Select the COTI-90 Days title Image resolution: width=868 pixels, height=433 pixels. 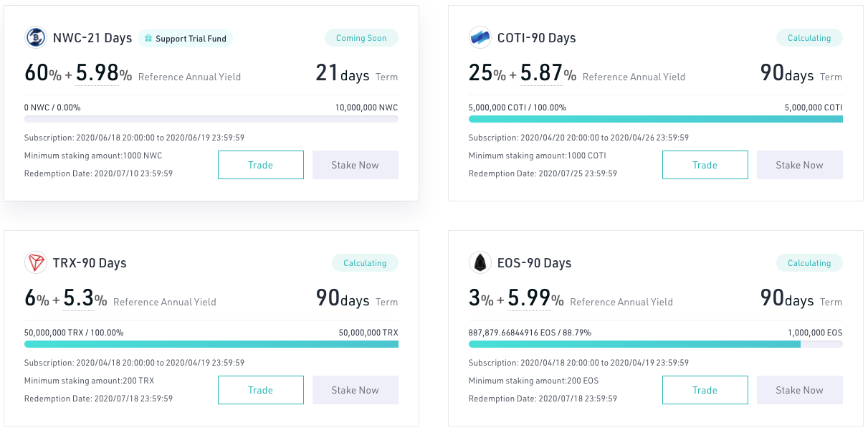click(x=537, y=38)
